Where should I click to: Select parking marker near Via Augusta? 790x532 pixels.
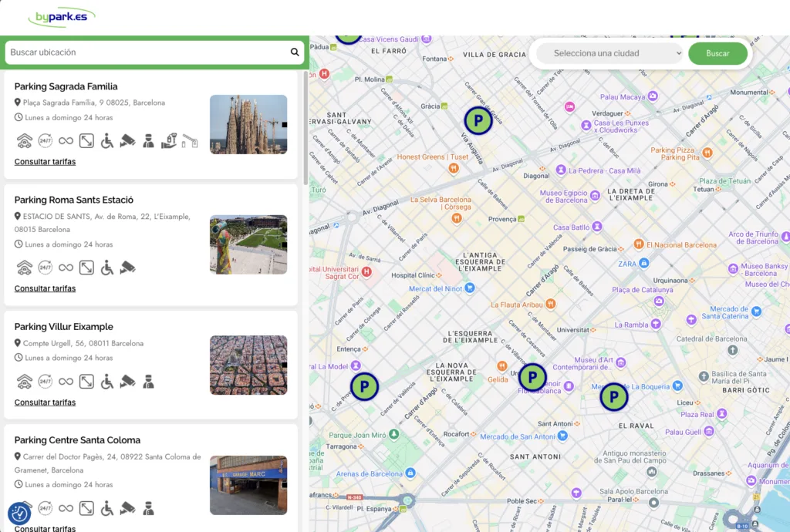478,121
